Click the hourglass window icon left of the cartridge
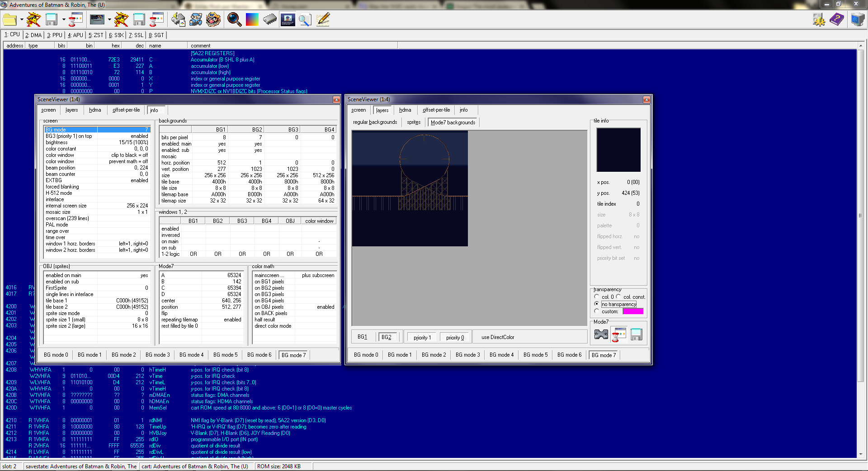868x471 pixels. [x=76, y=19]
